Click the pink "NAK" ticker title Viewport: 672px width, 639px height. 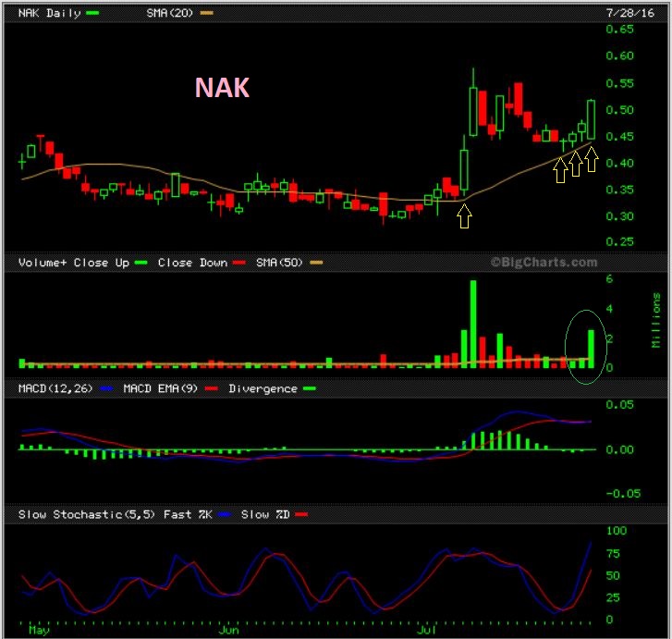(222, 88)
